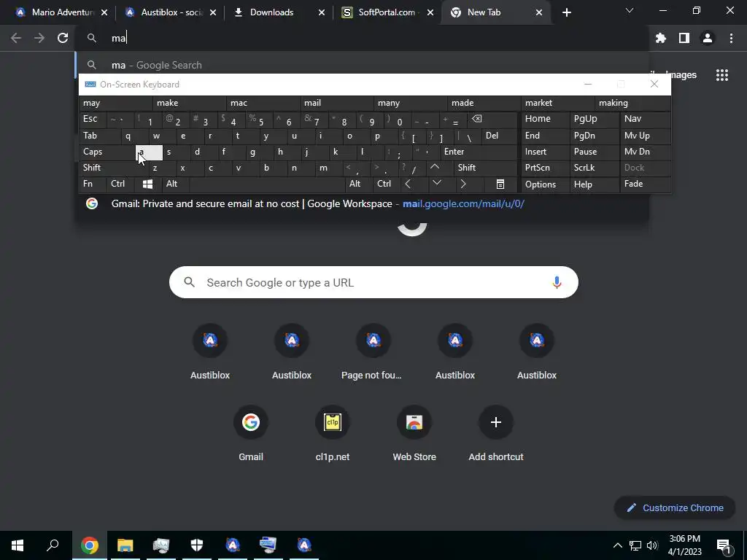Switch to Austiblox social tab

(170, 12)
